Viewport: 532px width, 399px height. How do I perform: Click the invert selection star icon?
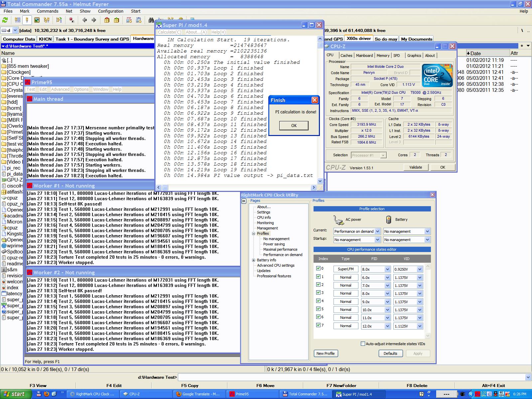[71, 20]
